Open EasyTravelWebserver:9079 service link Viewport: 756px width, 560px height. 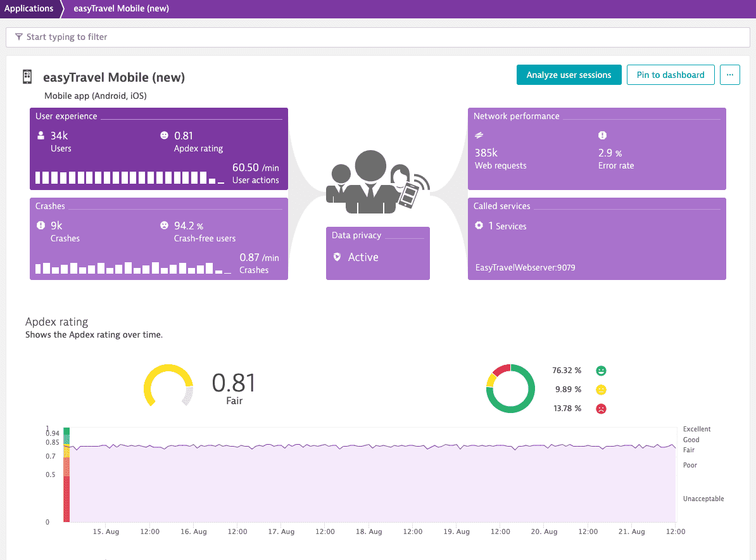[x=525, y=267]
